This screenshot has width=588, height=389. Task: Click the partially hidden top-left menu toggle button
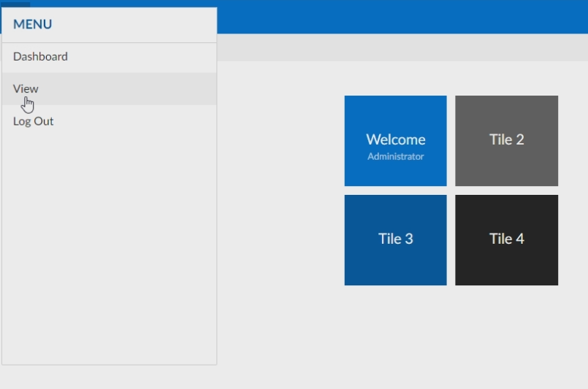pos(15,4)
